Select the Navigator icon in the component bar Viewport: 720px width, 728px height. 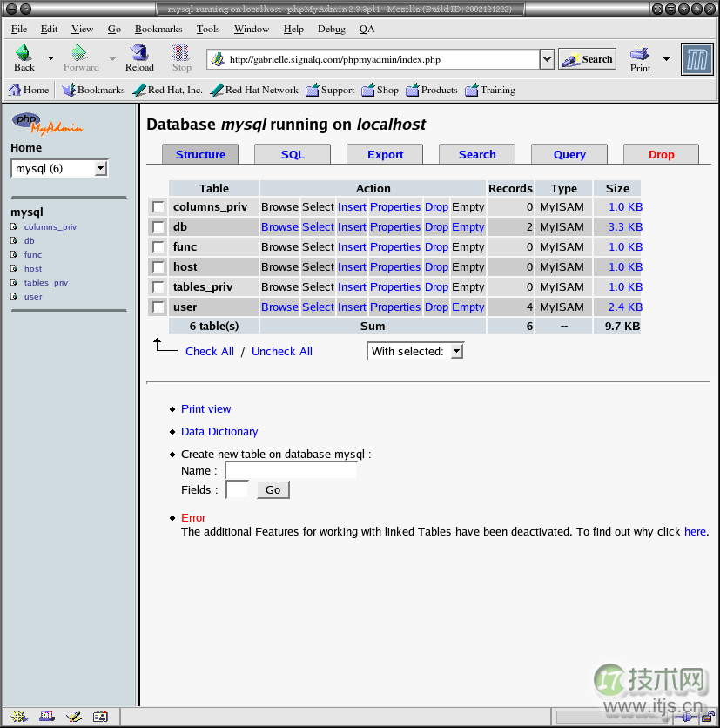pyautogui.click(x=19, y=715)
